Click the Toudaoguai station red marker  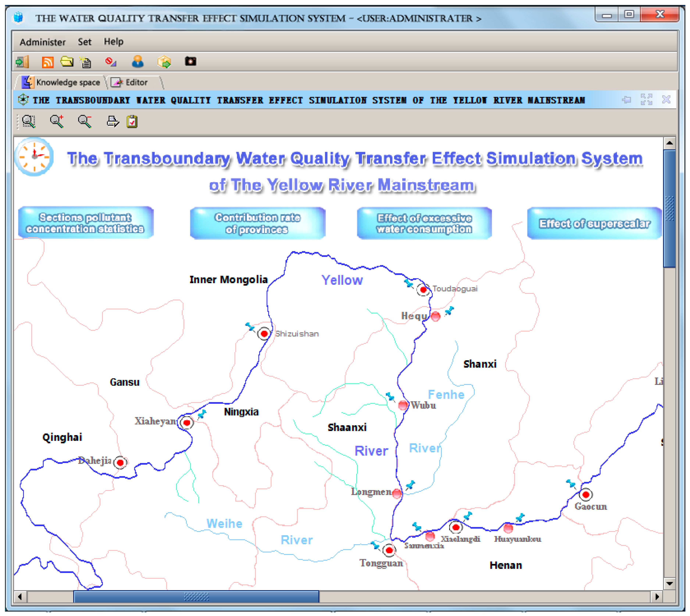[x=423, y=290]
